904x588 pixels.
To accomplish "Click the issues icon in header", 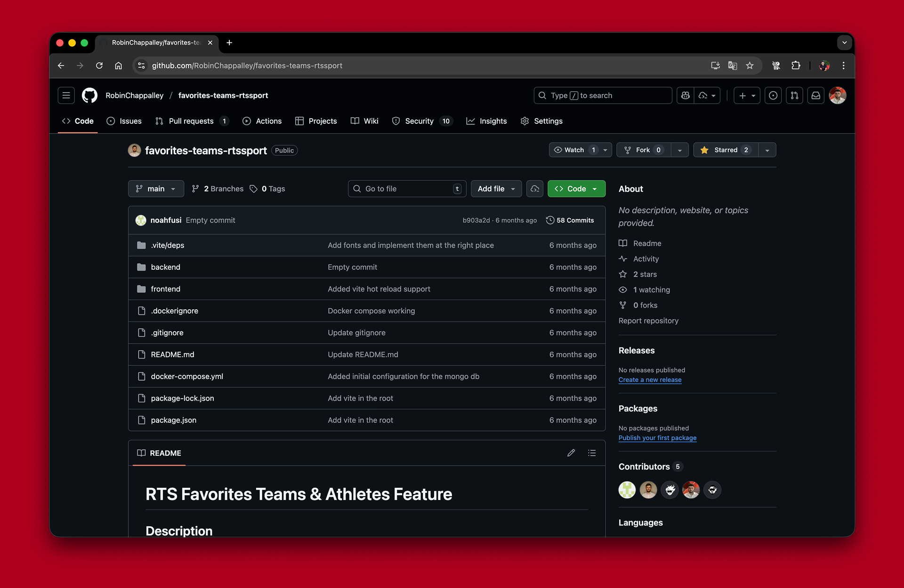I will coord(773,96).
